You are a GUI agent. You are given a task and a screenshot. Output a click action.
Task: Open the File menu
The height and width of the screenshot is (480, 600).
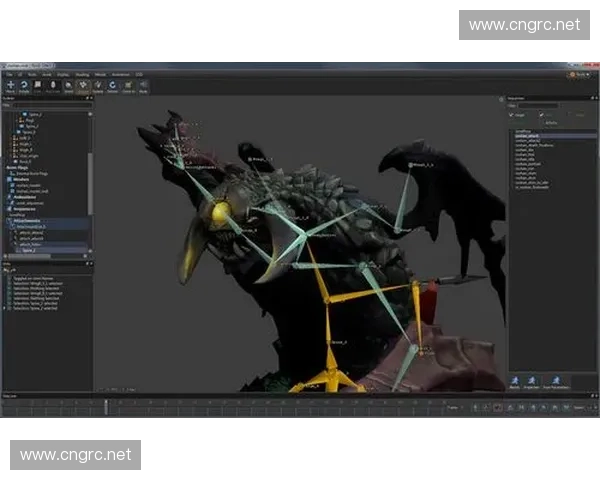9,75
